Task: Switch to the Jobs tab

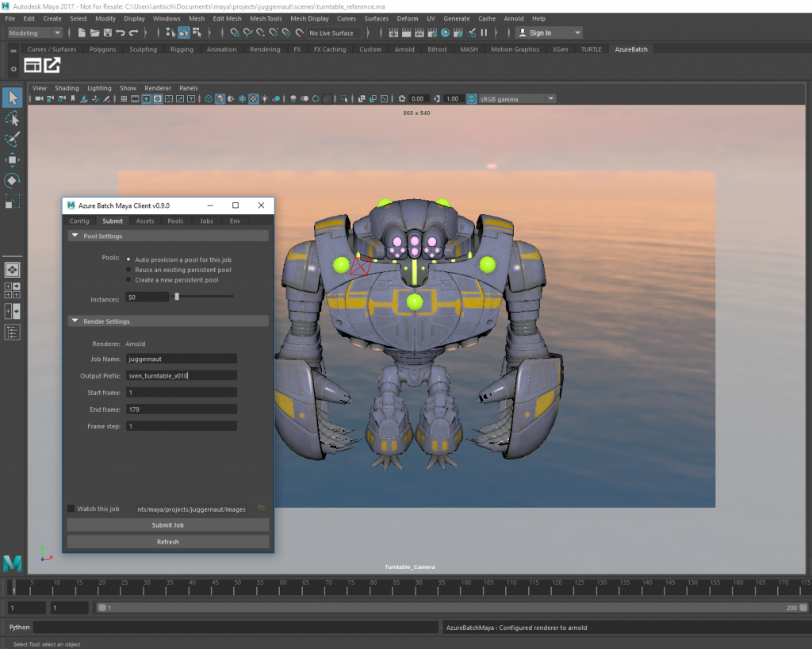Action: [206, 221]
